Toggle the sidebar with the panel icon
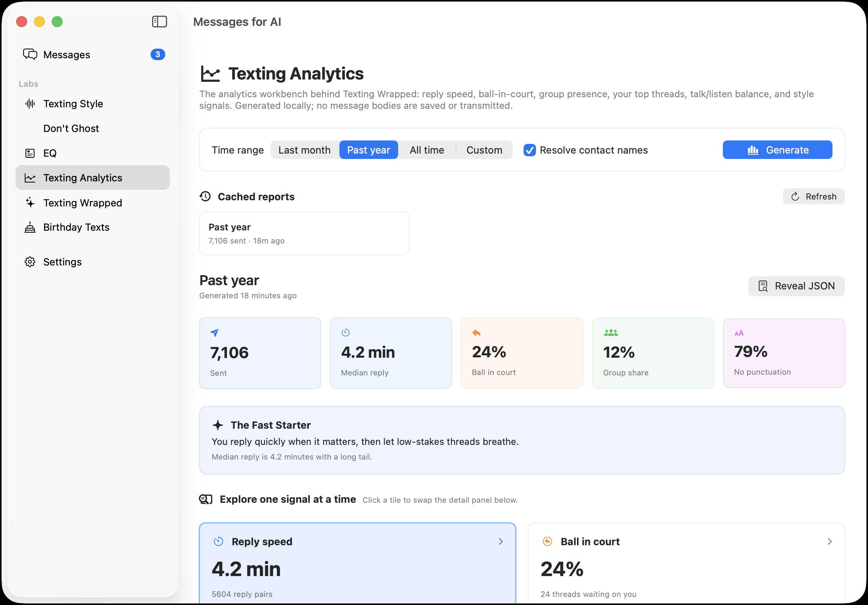Screen dimensions: 868x605 point(159,22)
